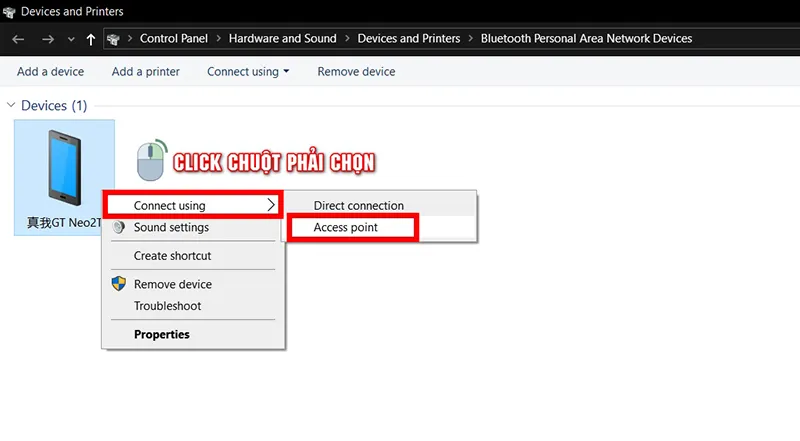Click Devices and Printers title bar icon
The image size is (800, 441).
tap(9, 12)
